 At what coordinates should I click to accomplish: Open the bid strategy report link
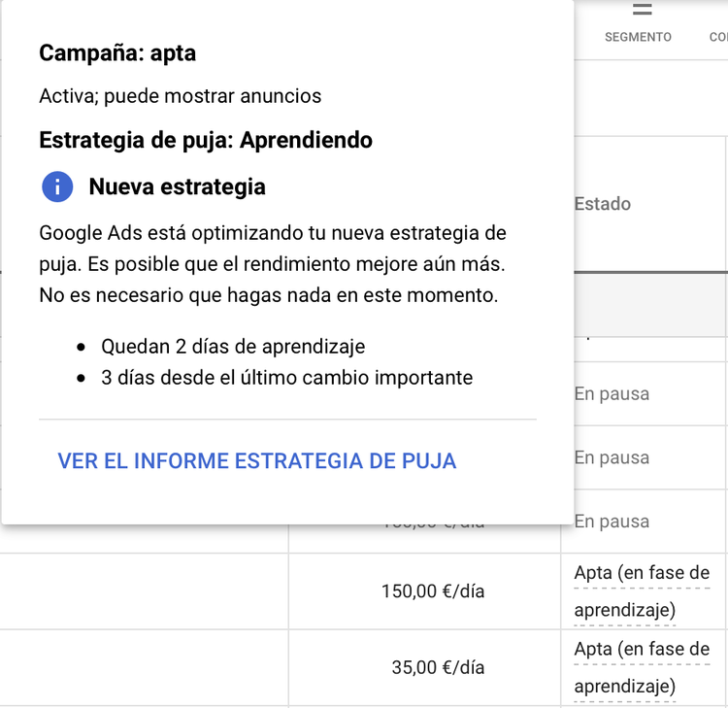257,461
